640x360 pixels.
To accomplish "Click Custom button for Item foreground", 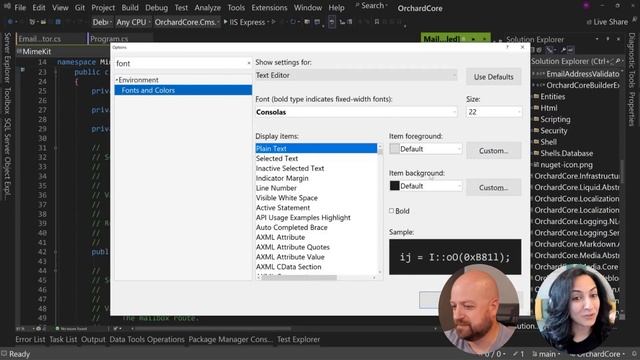I will 493,151.
